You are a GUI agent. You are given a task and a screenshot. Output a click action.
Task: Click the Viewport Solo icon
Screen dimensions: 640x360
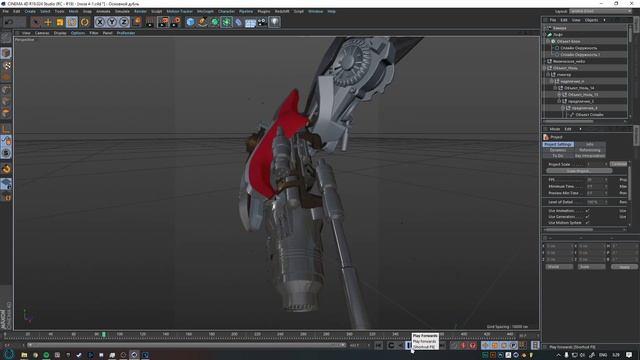(6, 153)
